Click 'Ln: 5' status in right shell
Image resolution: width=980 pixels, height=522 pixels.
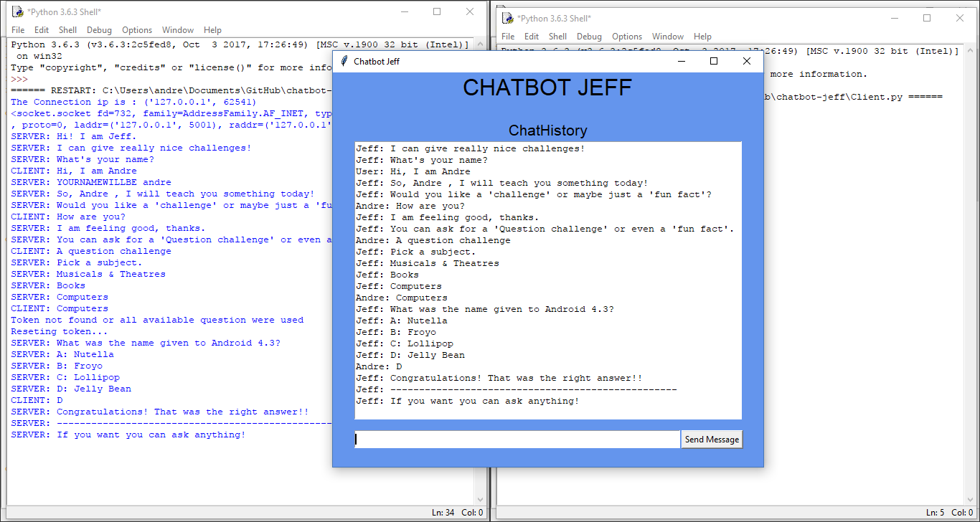[x=936, y=513]
